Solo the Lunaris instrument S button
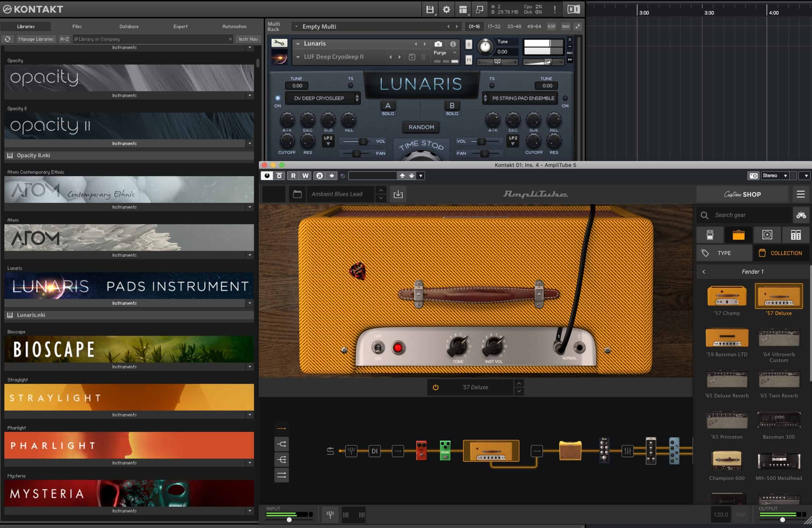 [468, 44]
